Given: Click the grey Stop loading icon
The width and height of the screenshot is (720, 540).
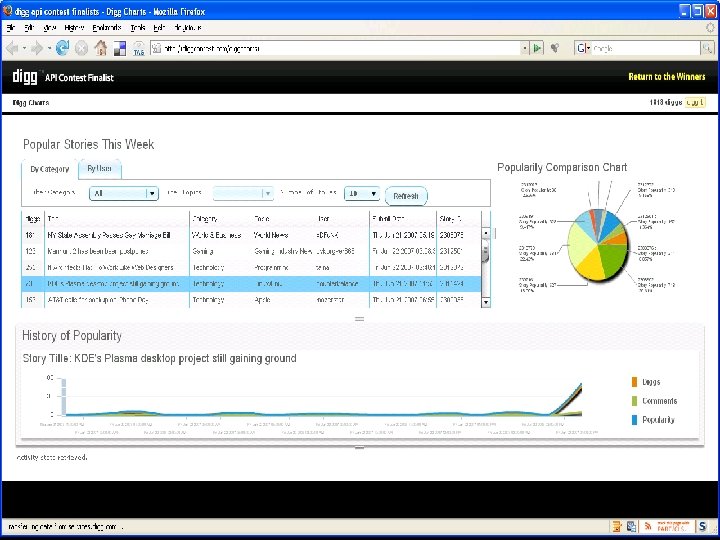Looking at the screenshot, I should coord(81,48).
